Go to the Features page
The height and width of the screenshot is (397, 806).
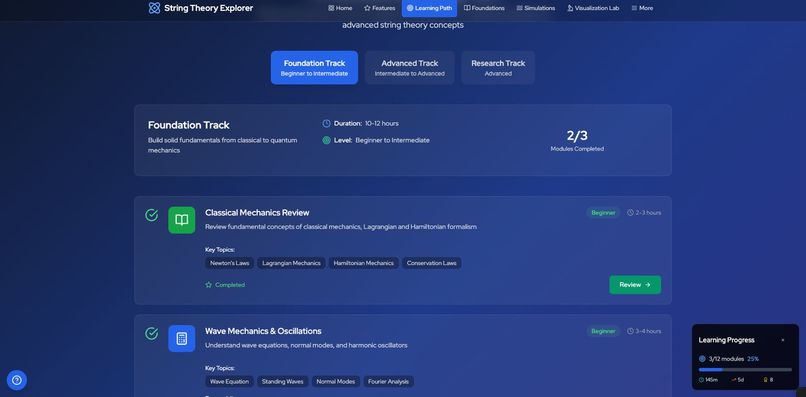tap(380, 8)
